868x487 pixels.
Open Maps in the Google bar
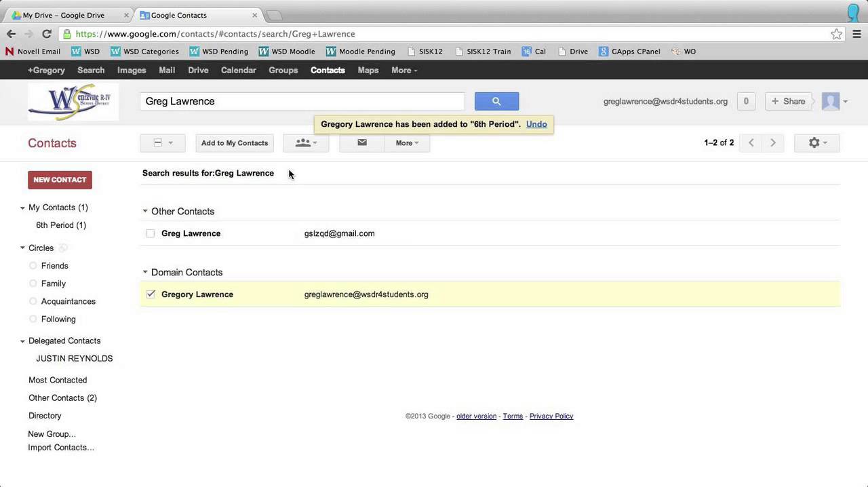point(368,70)
